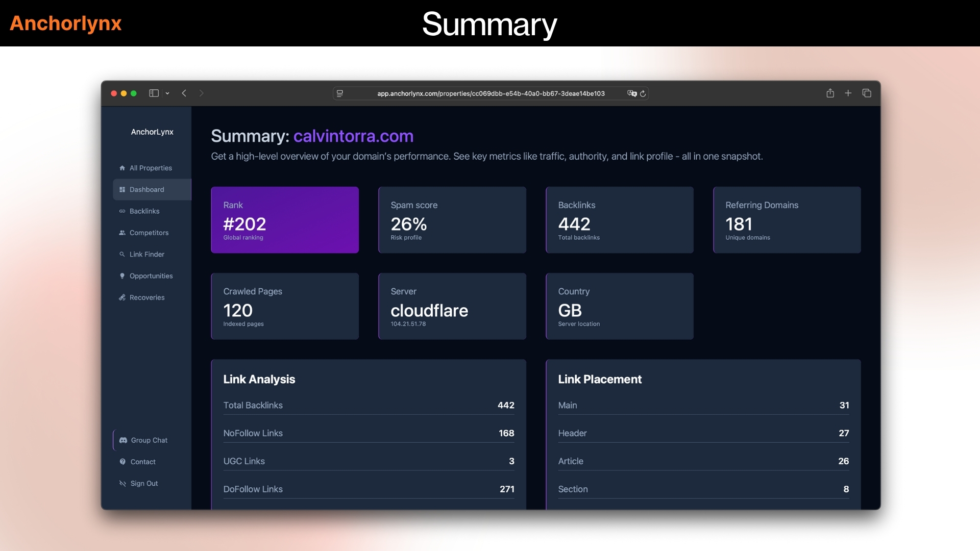The width and height of the screenshot is (980, 551).
Task: Click the back navigation arrow
Action: [185, 93]
